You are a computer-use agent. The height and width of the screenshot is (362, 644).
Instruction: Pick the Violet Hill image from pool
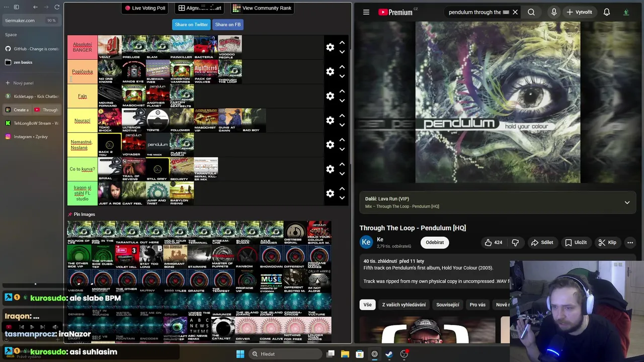coord(126,256)
